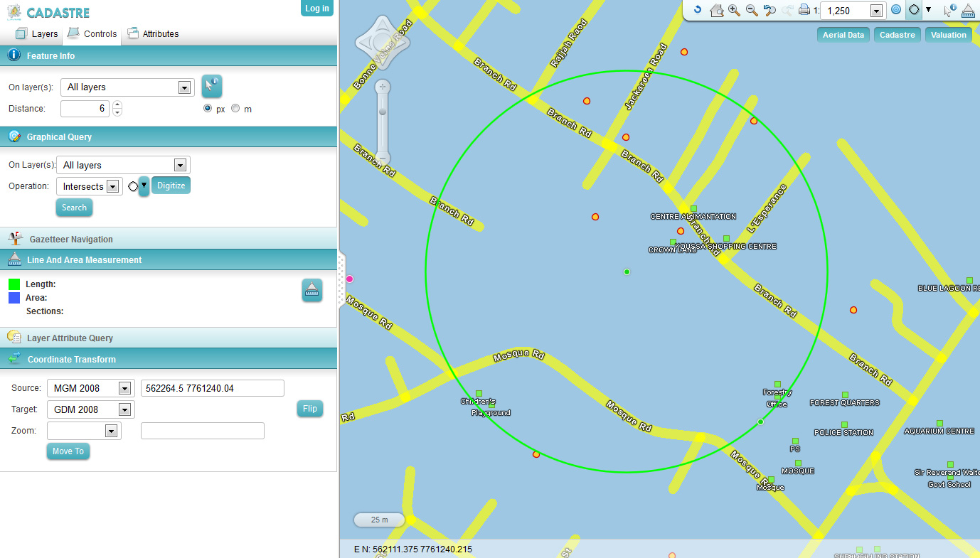Collapse Line And Area Measurement section

pos(169,259)
